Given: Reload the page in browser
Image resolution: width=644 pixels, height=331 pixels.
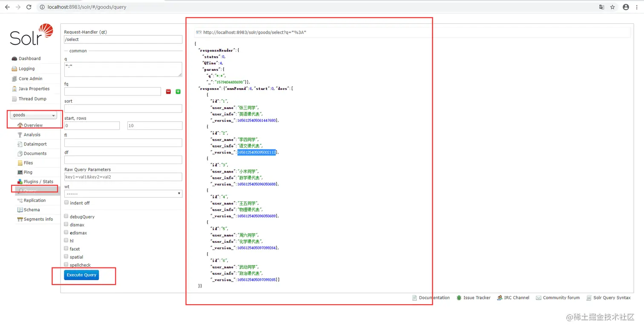Looking at the screenshot, I should [x=29, y=7].
